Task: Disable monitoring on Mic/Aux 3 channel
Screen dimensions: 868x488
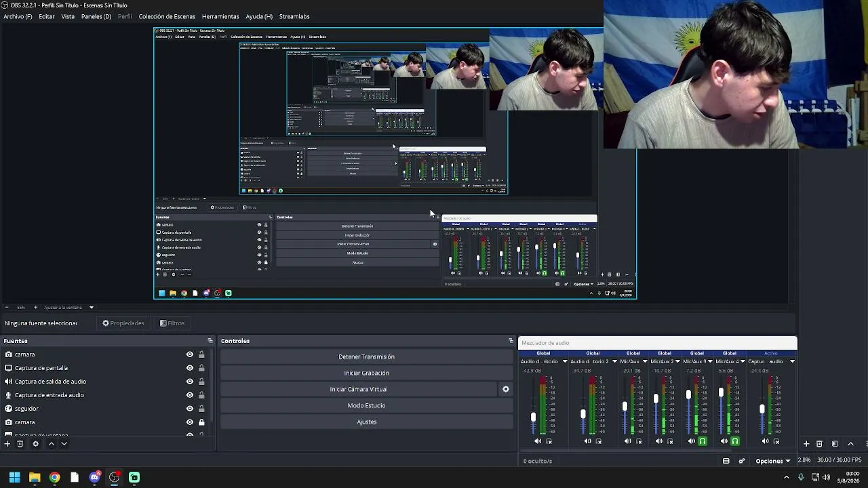Action: click(703, 441)
